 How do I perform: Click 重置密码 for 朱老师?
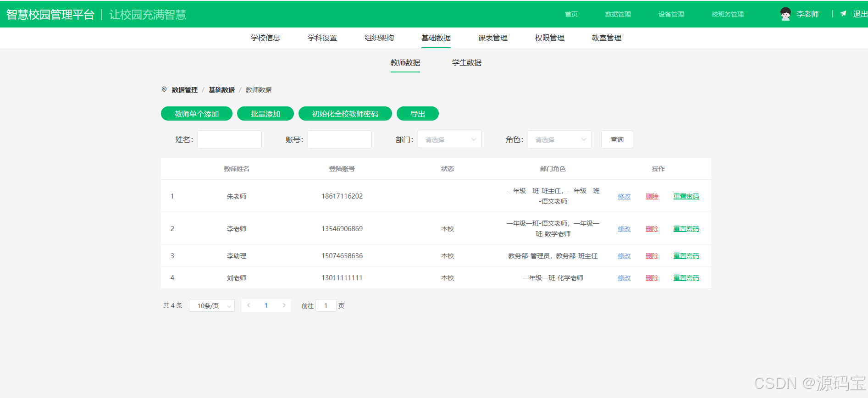[x=686, y=196]
